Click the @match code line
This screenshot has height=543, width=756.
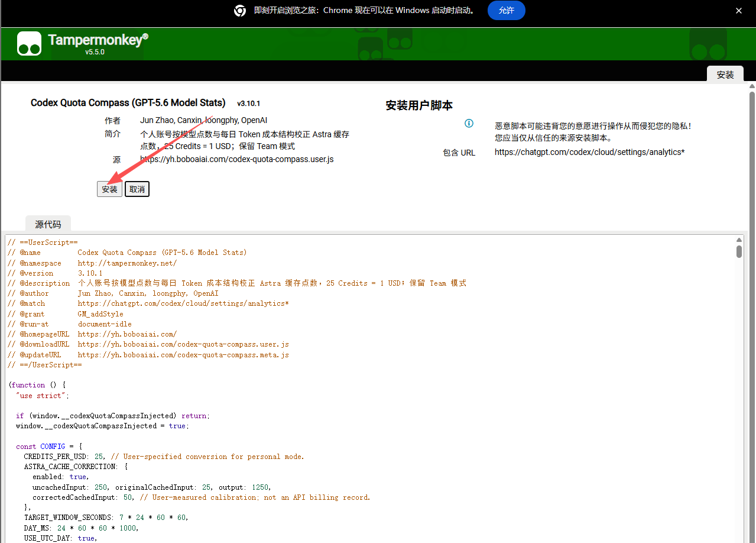[x=148, y=303]
